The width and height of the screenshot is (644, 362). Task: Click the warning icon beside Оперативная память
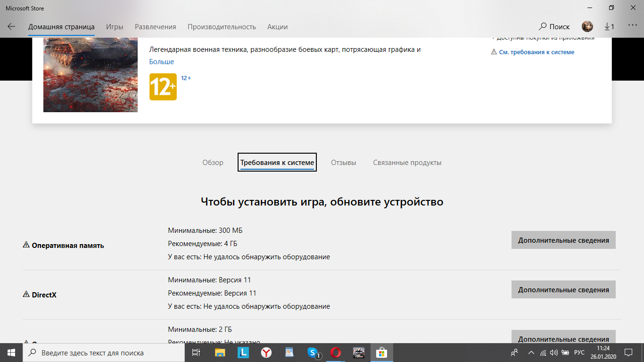pos(26,245)
